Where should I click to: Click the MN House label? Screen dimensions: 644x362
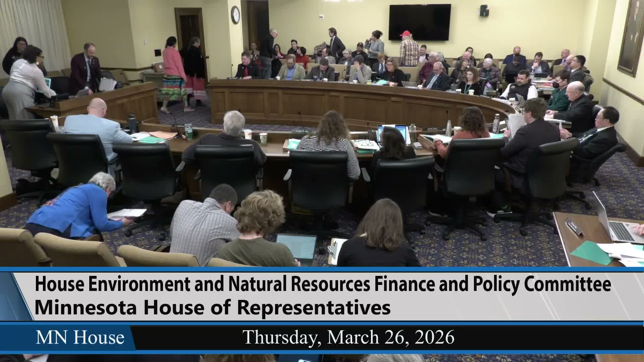pos(80,337)
